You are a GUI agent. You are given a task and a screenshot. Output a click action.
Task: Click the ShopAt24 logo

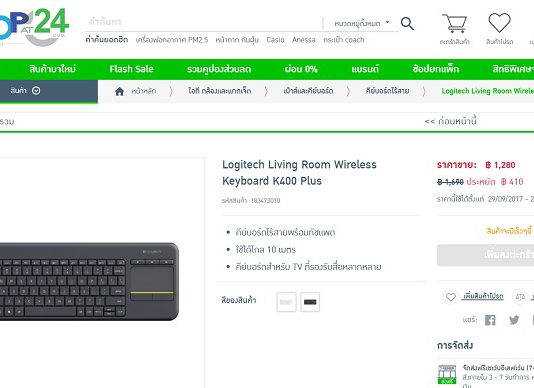click(x=33, y=26)
